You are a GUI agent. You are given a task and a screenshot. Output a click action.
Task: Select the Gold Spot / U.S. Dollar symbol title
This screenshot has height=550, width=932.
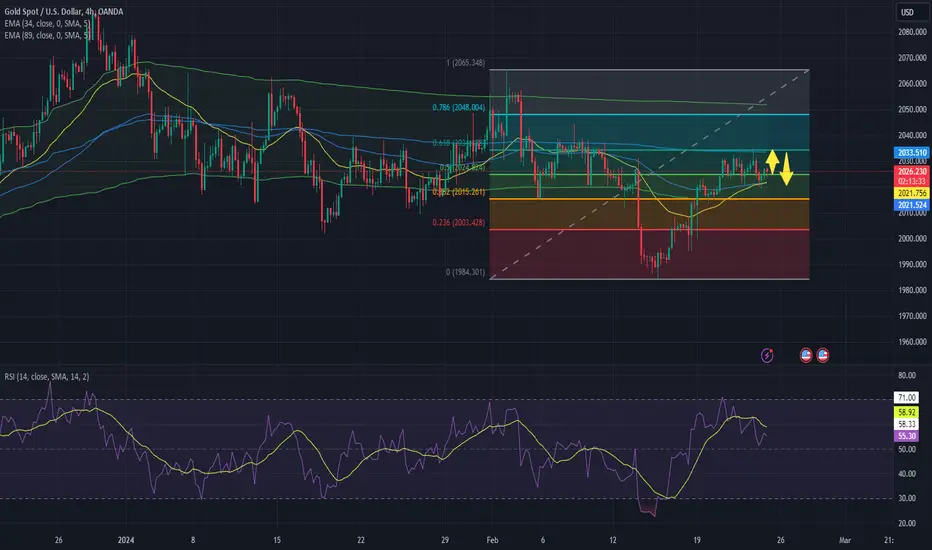tap(64, 11)
